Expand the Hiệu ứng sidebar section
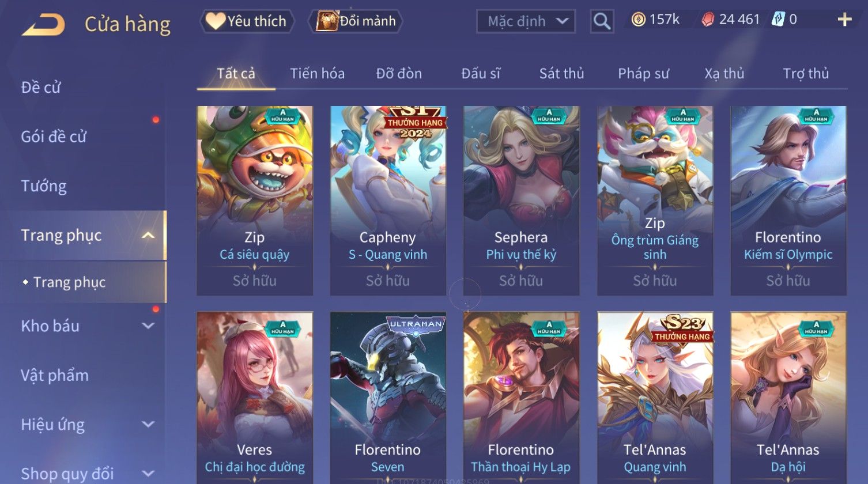Viewport: 868px width, 484px height. [148, 425]
